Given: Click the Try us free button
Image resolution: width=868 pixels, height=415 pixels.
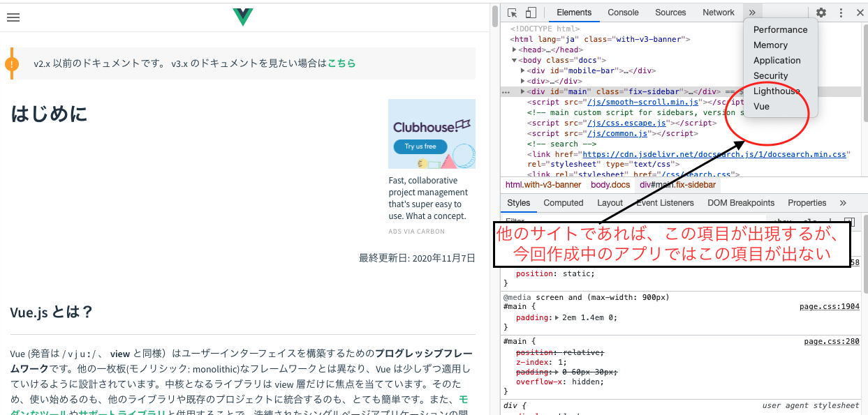Looking at the screenshot, I should click(x=420, y=146).
